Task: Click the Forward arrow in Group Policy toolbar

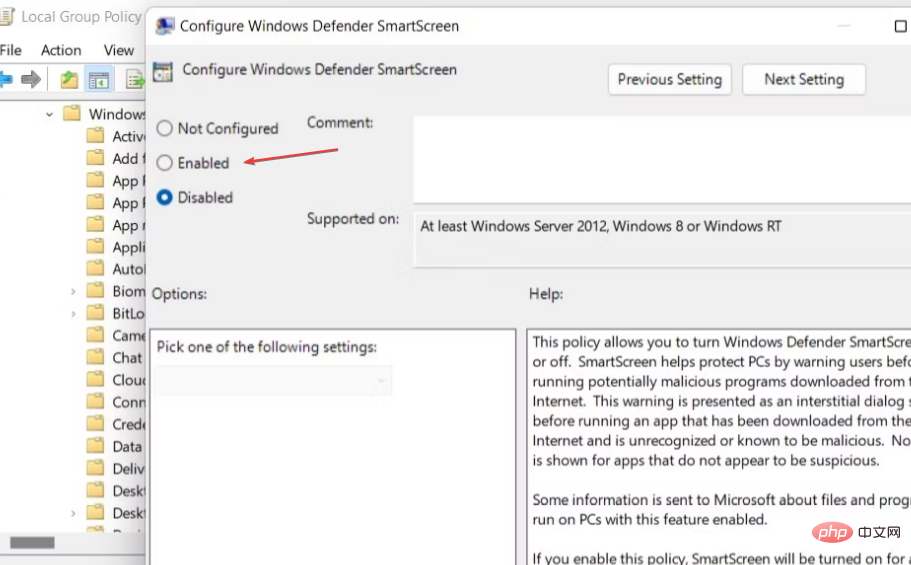Action: (31, 78)
